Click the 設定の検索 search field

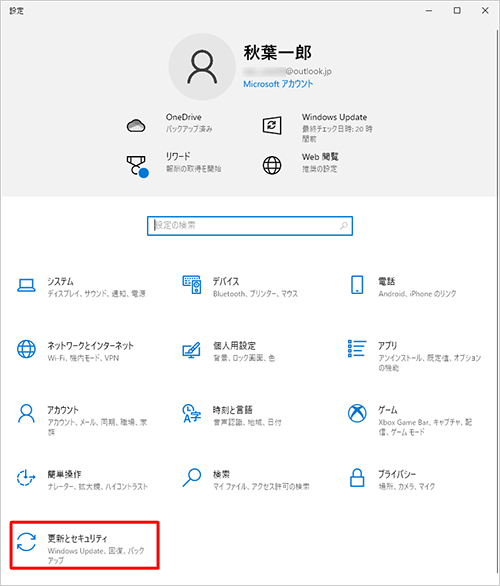click(x=250, y=226)
